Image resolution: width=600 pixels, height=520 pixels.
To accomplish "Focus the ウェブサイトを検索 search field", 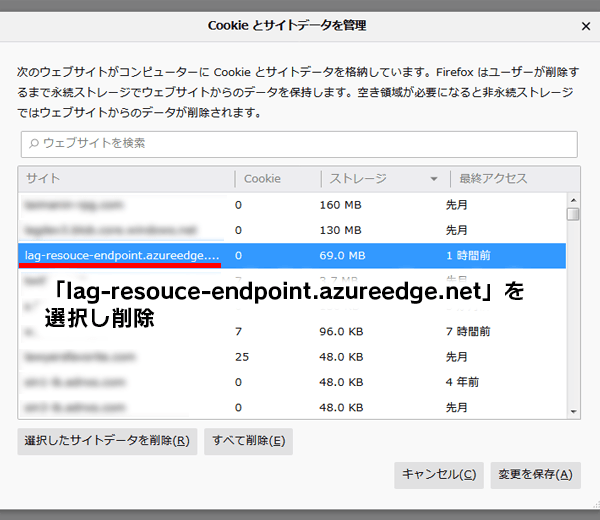I will point(299,144).
